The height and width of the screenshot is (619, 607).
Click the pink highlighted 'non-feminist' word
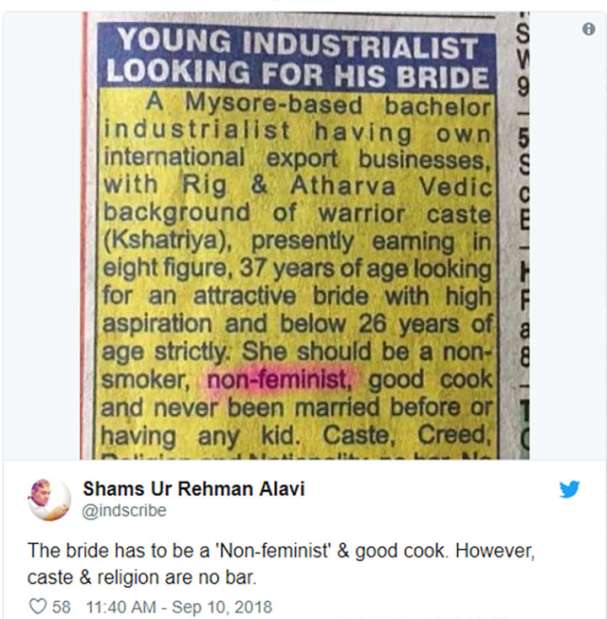pos(279,380)
